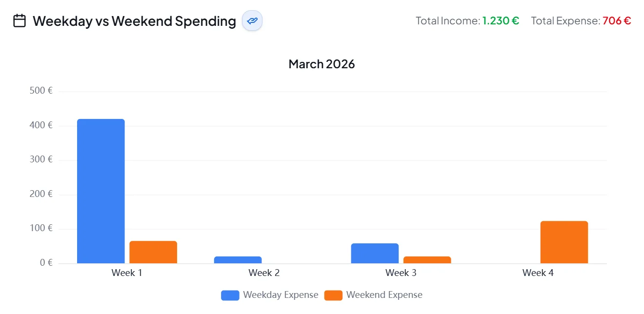Open the link icon next to the heading
This screenshot has width=644, height=314.
point(252,21)
